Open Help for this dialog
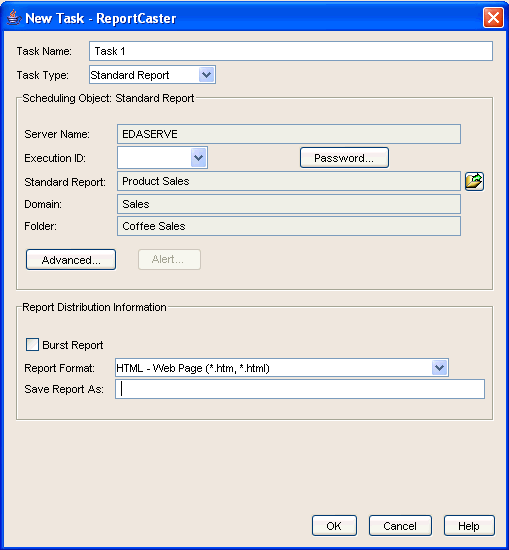The width and height of the screenshot is (509, 550). 469,525
